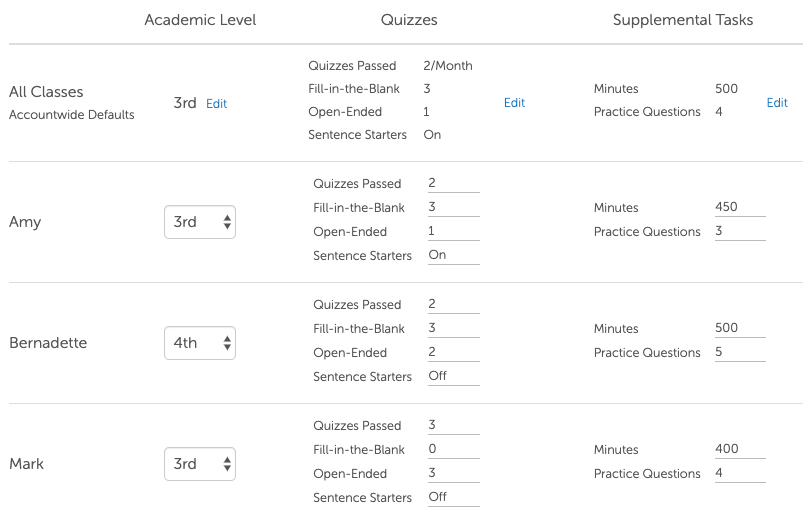Click Amy's Fill-in-the-Blank field

453,207
